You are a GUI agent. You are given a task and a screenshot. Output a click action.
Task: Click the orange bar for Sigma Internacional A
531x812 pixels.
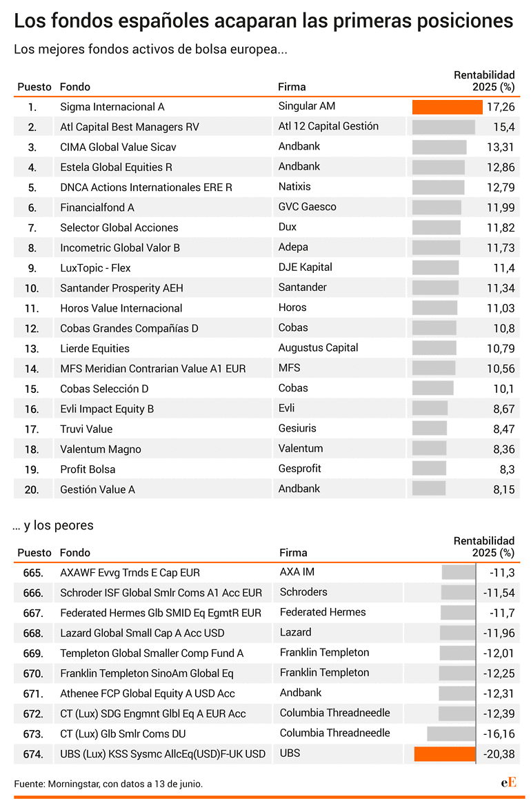pyautogui.click(x=447, y=107)
